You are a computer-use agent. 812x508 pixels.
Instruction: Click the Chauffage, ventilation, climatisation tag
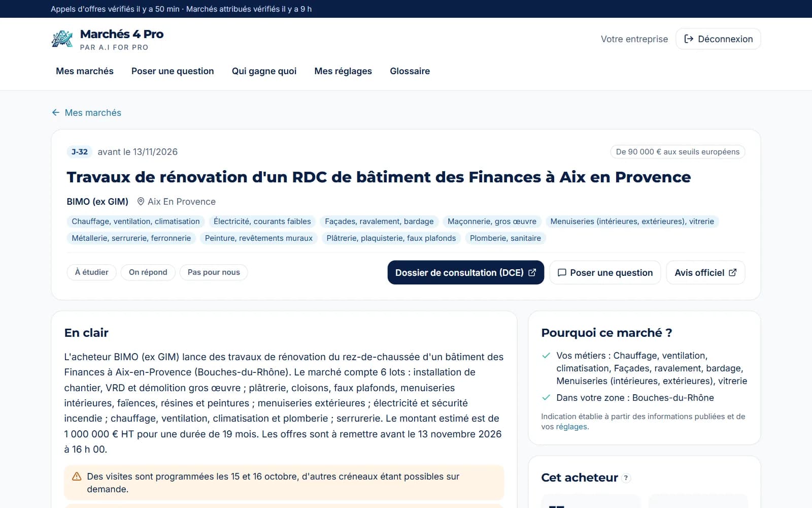[136, 221]
